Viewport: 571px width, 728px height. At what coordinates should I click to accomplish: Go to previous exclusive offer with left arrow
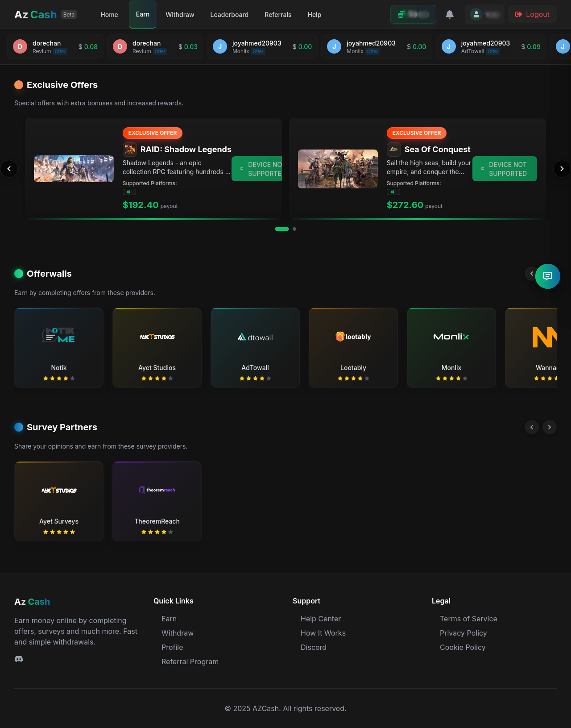click(x=9, y=169)
